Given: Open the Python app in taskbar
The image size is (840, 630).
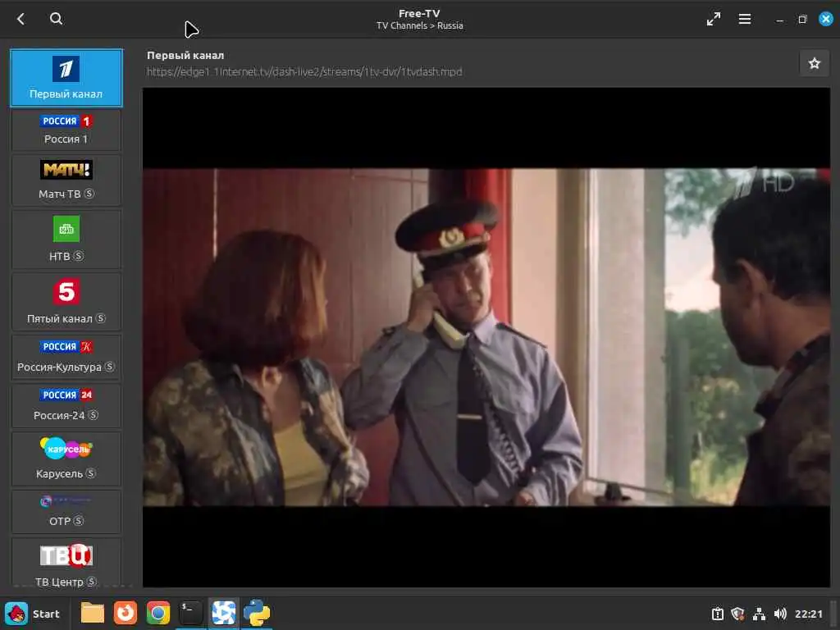Looking at the screenshot, I should 257,614.
